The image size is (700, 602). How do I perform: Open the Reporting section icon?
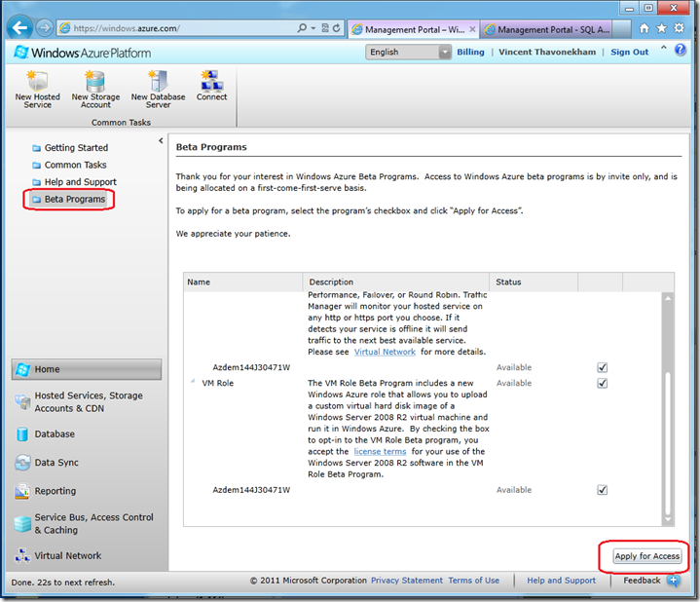(x=22, y=491)
